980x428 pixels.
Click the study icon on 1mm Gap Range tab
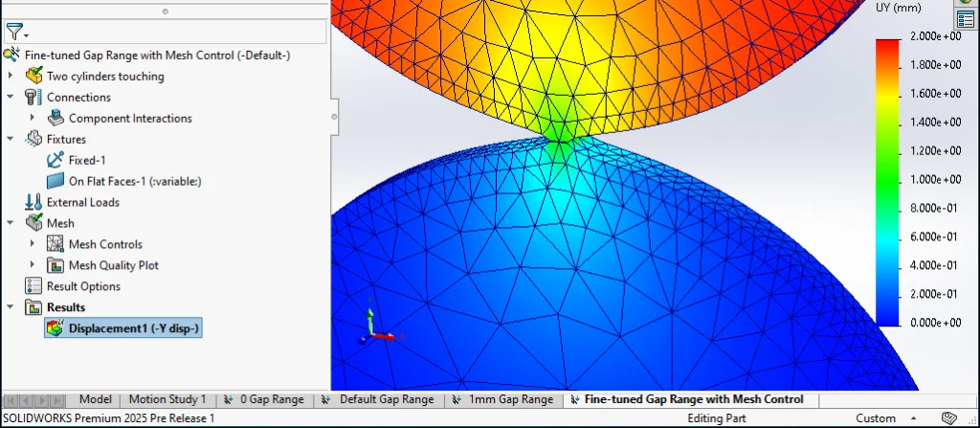(x=457, y=399)
